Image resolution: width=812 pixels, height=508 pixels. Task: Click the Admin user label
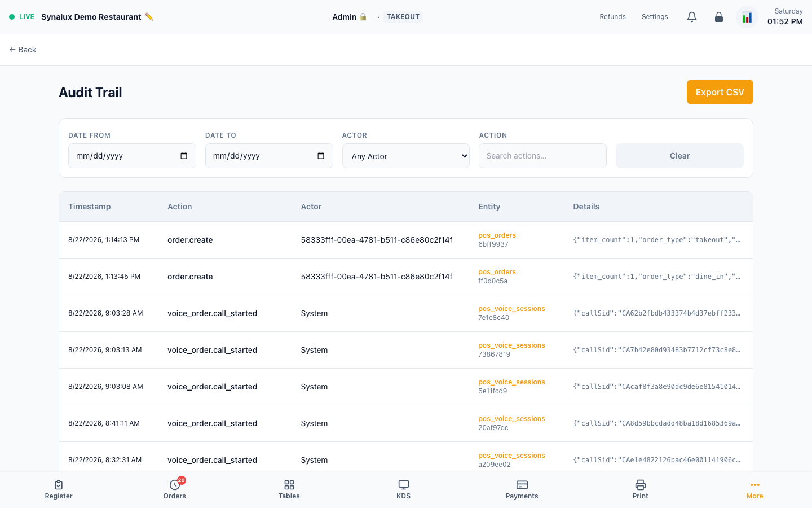tap(349, 17)
